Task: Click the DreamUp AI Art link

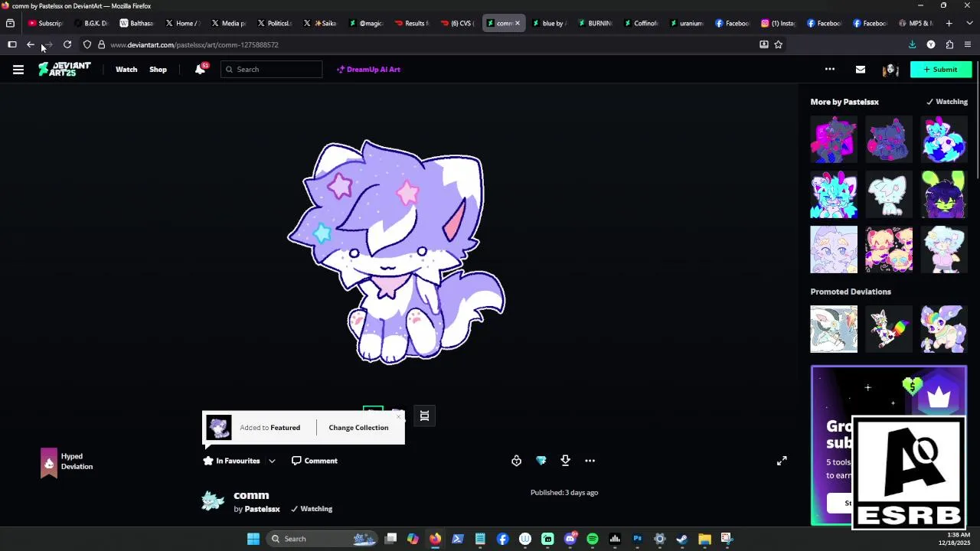Action: 368,70
